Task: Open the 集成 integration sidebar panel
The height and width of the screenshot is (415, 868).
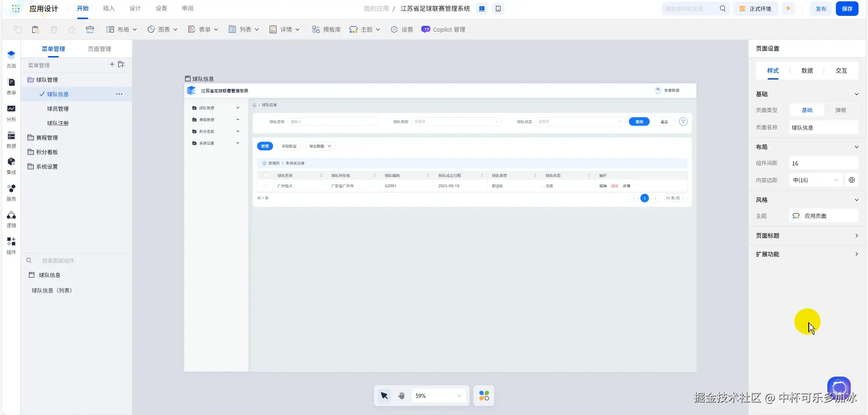Action: tap(11, 165)
